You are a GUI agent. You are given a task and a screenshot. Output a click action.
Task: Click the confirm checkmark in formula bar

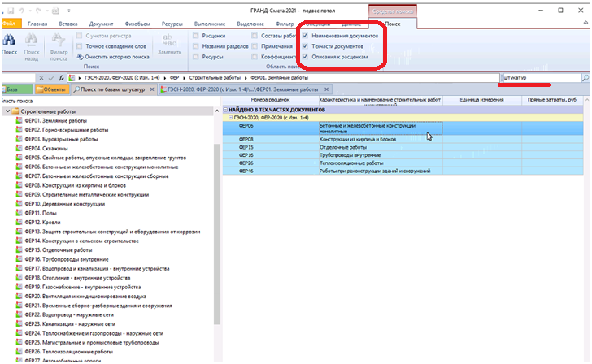point(51,78)
